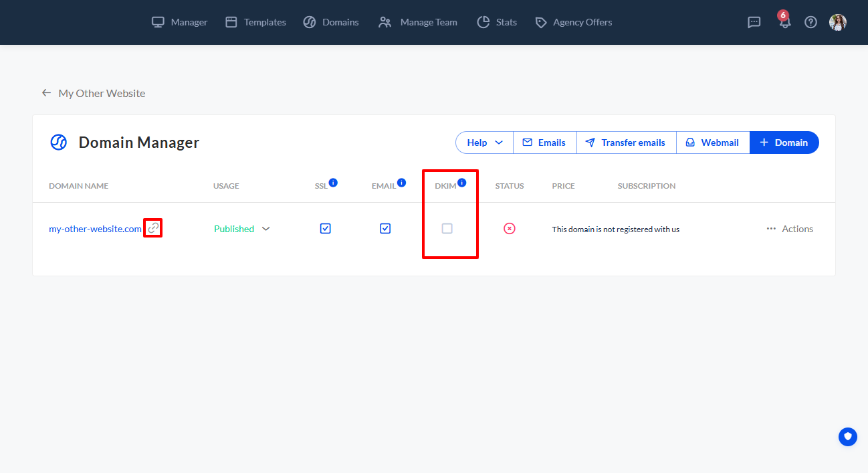The image size is (868, 473).
Task: Click the link icon beside my-other-website.com
Action: 153,228
